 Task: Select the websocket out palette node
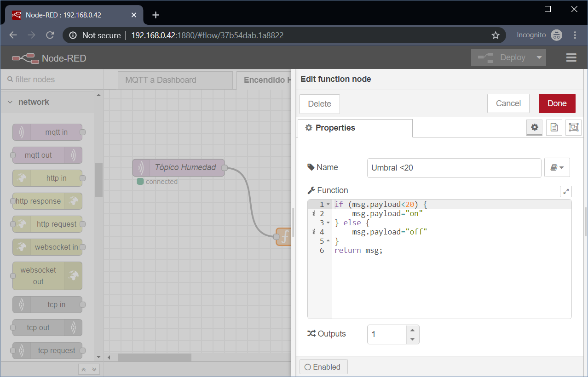pyautogui.click(x=47, y=276)
